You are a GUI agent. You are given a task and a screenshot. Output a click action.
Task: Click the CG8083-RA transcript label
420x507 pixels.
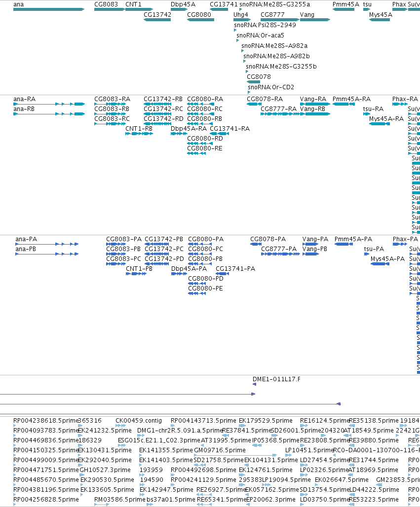[x=113, y=99]
